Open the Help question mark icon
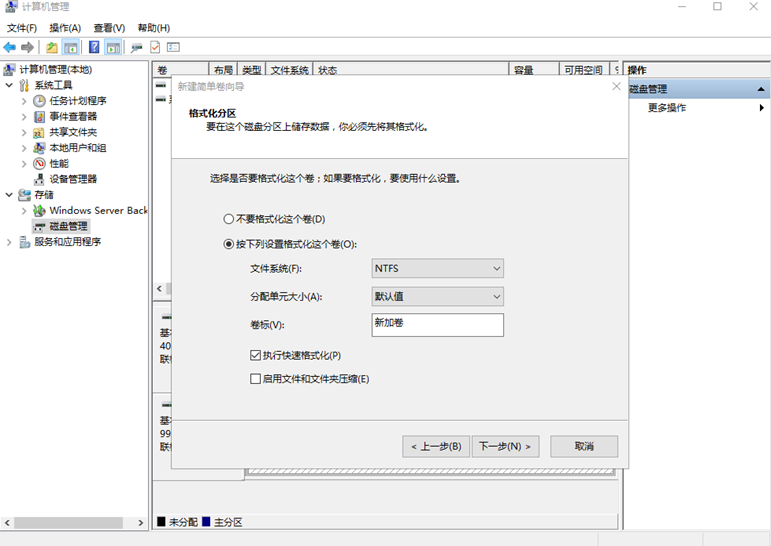This screenshot has width=771, height=546. pyautogui.click(x=94, y=47)
